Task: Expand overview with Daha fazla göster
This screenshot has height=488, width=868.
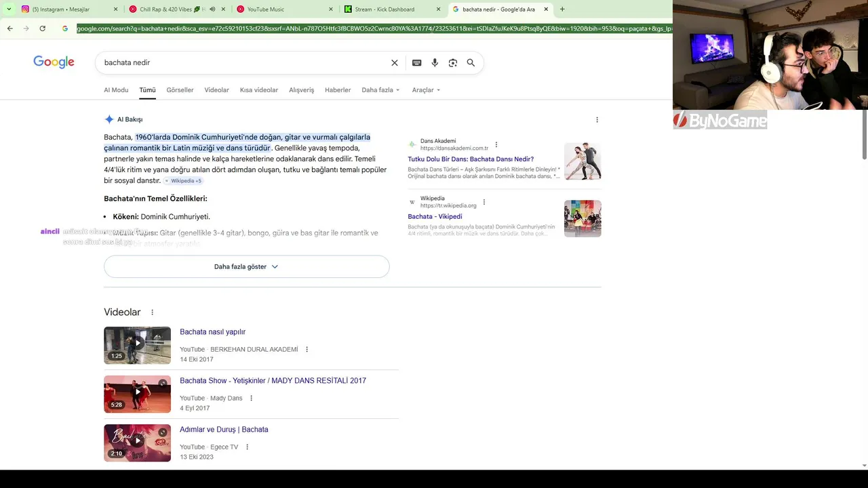Action: coord(246,266)
